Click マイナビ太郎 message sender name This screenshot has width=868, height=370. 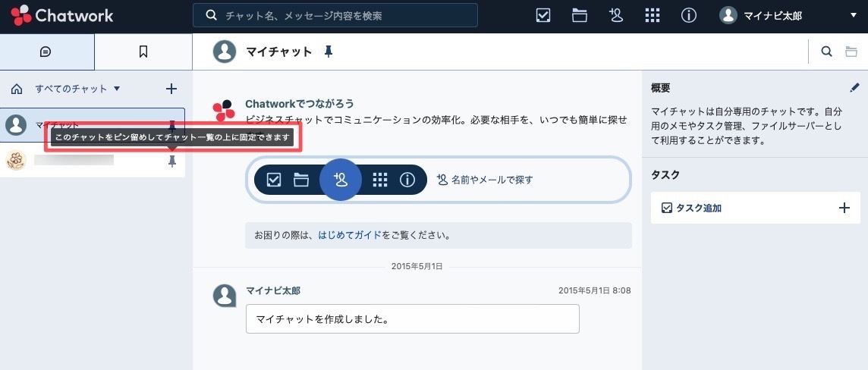coord(273,290)
